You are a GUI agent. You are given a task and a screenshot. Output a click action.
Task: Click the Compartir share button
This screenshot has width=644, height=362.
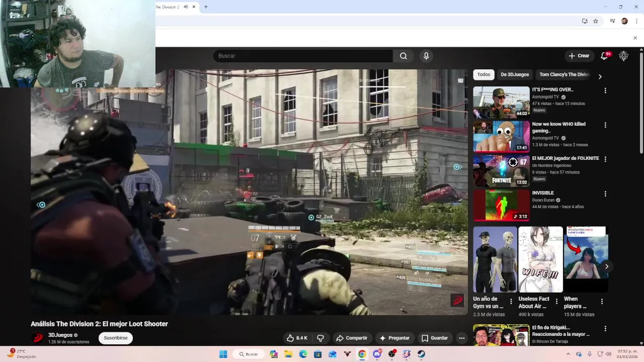coord(352,338)
